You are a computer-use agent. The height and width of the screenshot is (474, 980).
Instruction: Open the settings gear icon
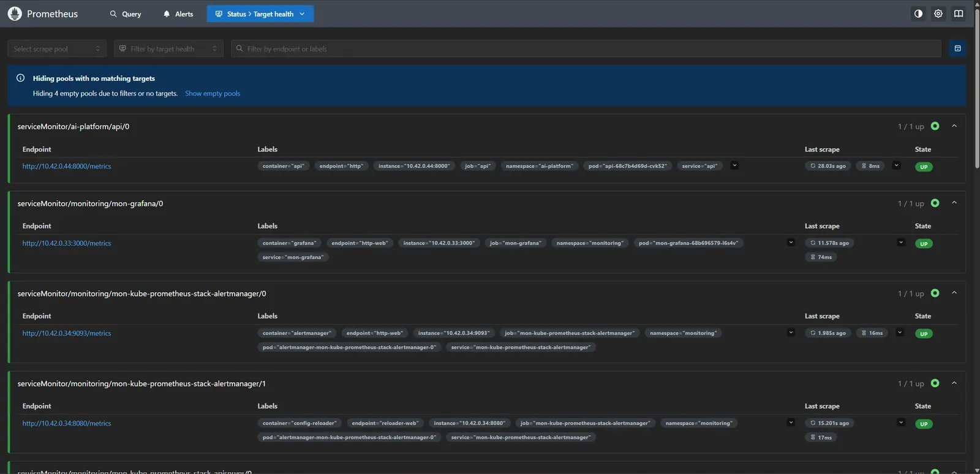tap(938, 13)
